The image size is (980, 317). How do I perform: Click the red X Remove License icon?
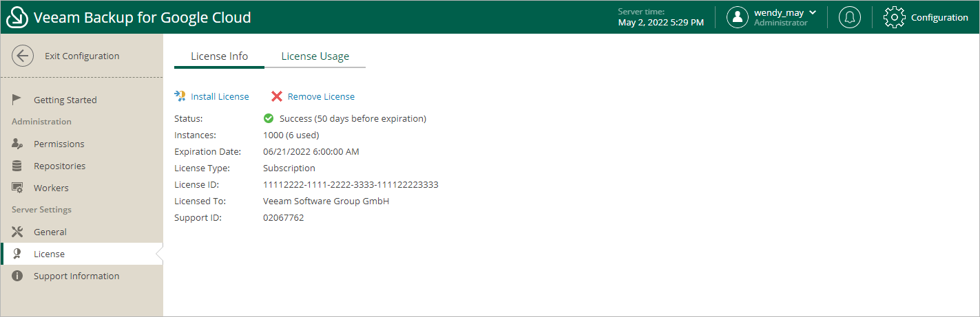coord(277,96)
